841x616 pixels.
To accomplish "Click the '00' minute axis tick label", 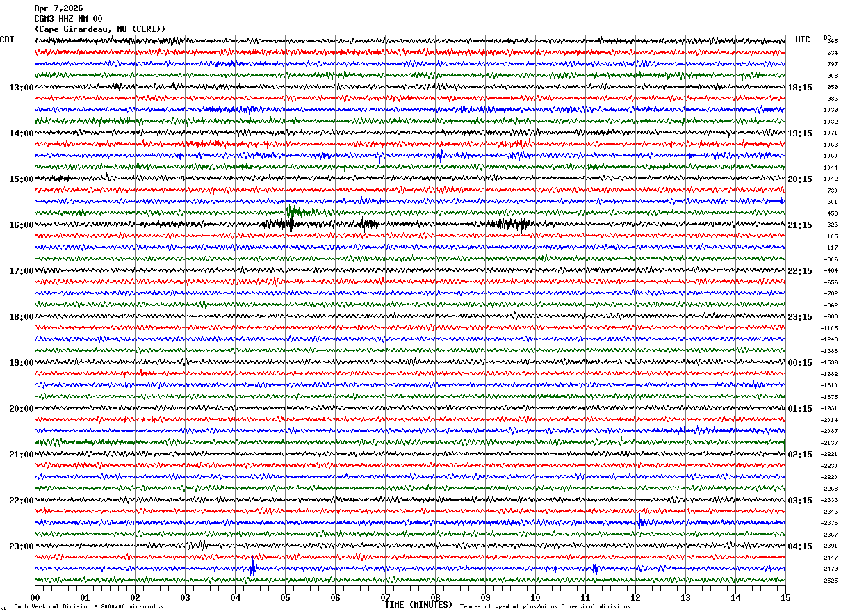I will click(x=35, y=597).
